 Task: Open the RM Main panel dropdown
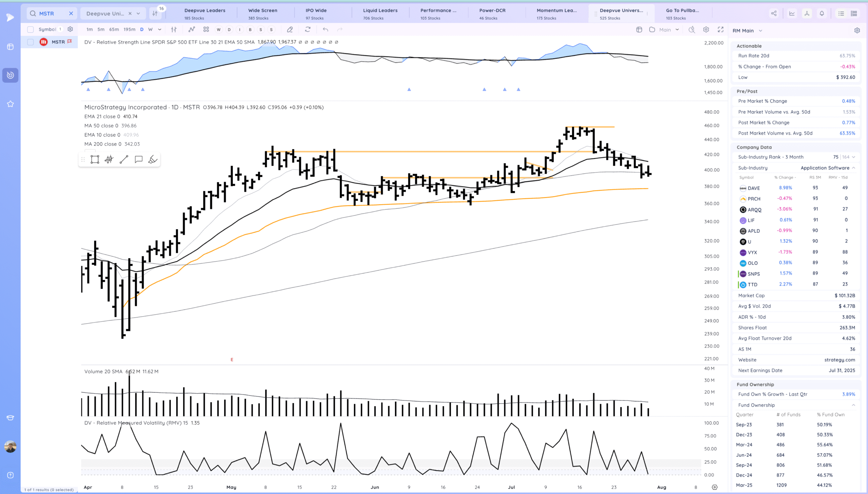[761, 30]
